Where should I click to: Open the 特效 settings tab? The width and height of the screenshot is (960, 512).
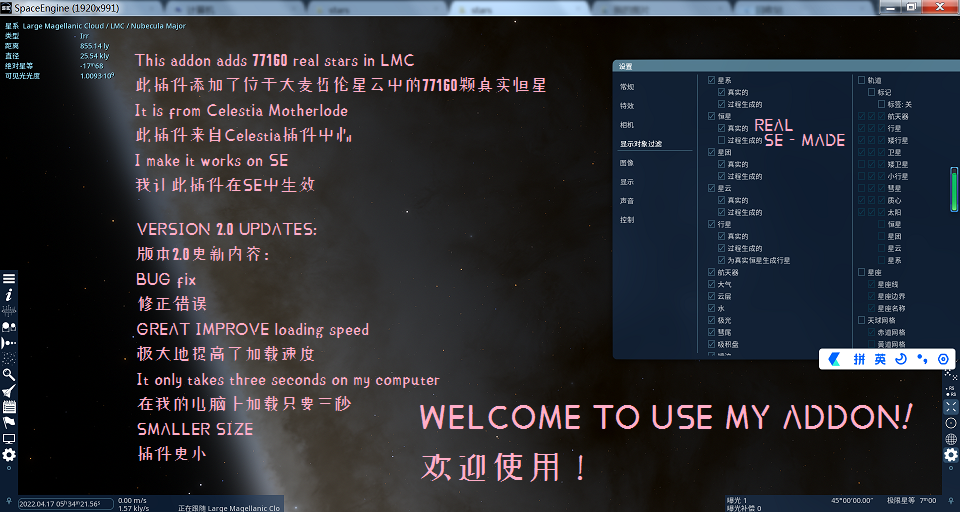[627, 106]
